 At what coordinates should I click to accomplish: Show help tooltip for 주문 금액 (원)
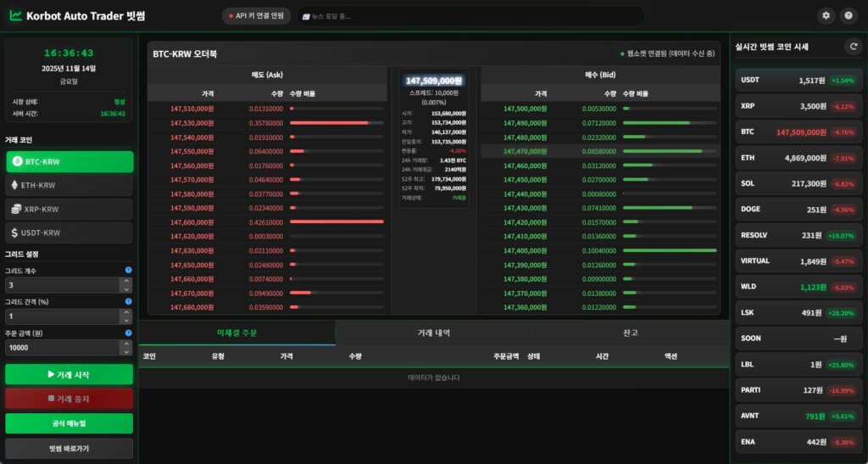point(129,333)
